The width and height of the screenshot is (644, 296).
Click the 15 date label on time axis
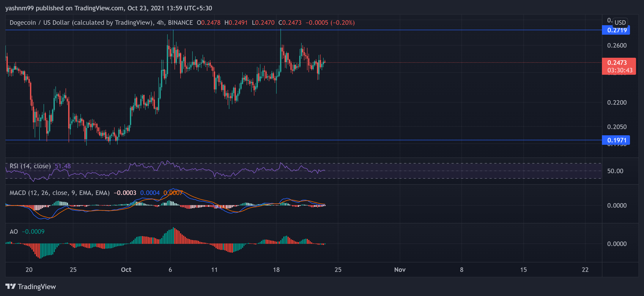(523, 270)
